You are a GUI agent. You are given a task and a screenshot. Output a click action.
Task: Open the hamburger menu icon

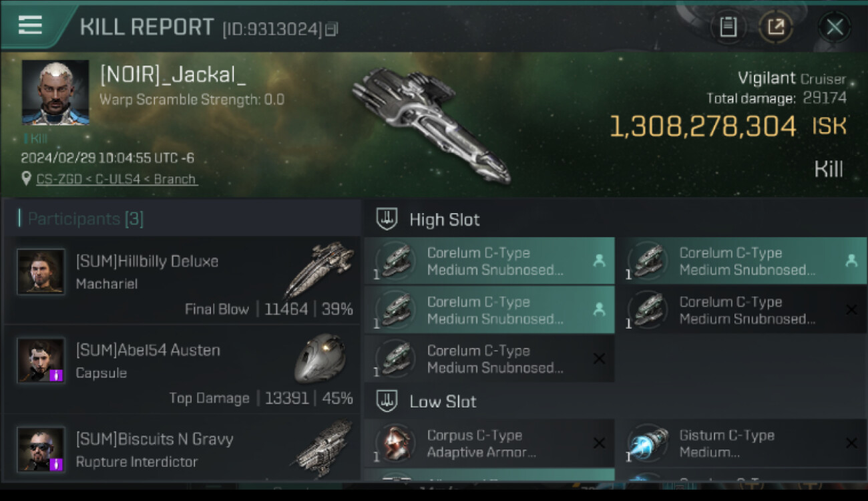coord(30,25)
